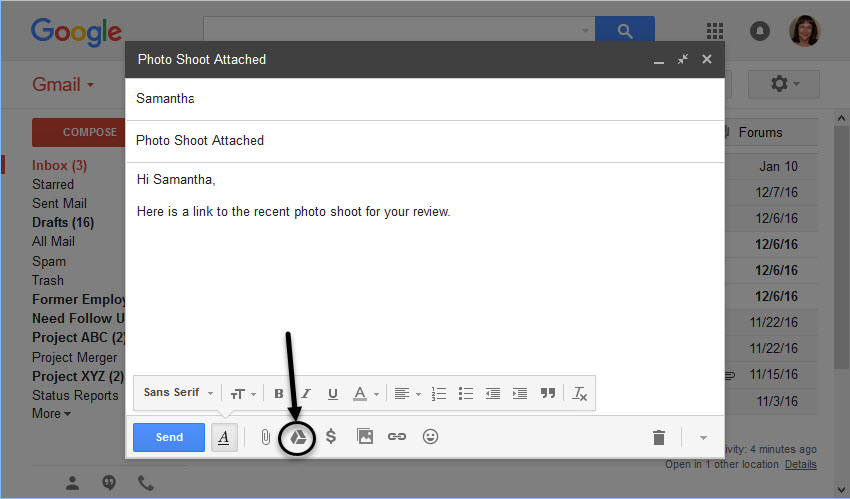
Task: Open Inbox (3) folder
Action: 60,165
